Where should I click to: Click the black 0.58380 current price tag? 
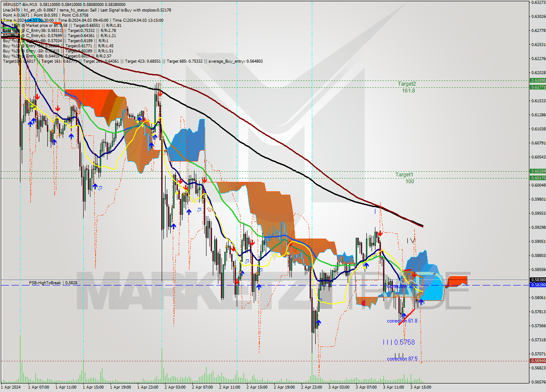(537, 280)
